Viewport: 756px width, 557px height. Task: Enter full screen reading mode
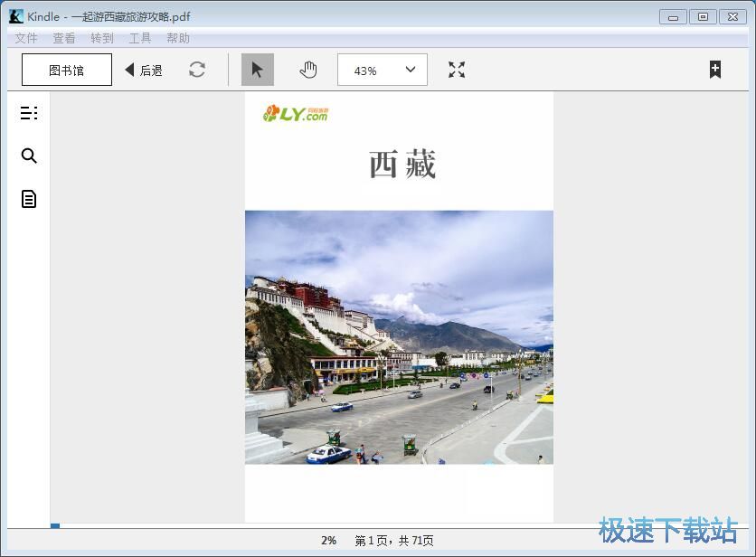[456, 69]
